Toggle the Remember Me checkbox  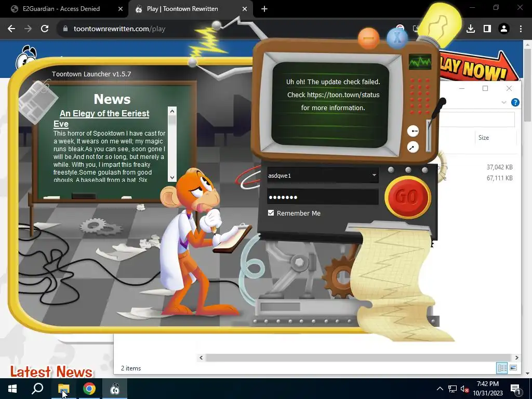pos(271,212)
